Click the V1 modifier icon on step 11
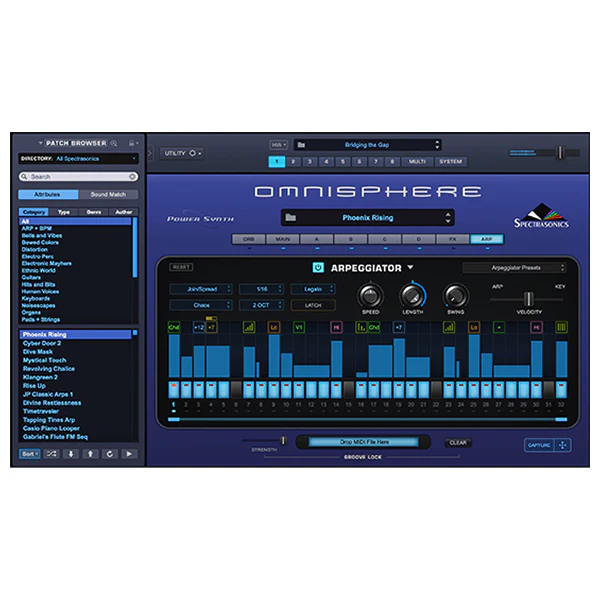This screenshot has height=600, width=600. click(x=299, y=327)
